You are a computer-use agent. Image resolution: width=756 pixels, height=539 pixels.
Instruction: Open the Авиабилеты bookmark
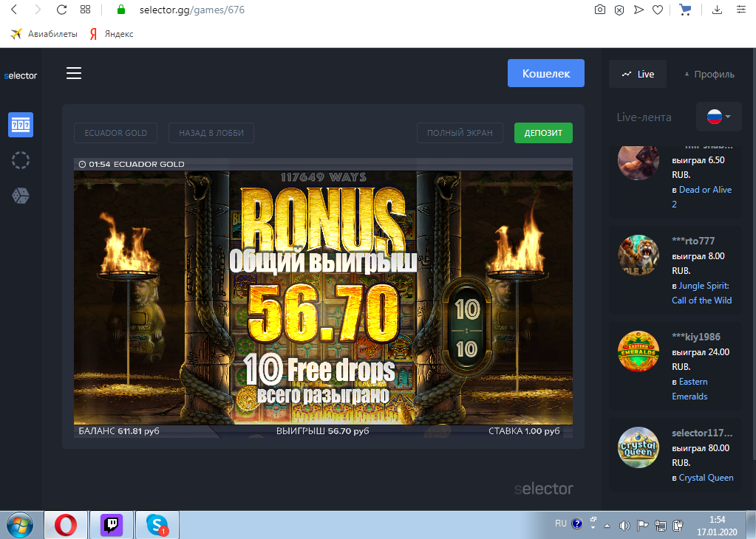tap(44, 34)
